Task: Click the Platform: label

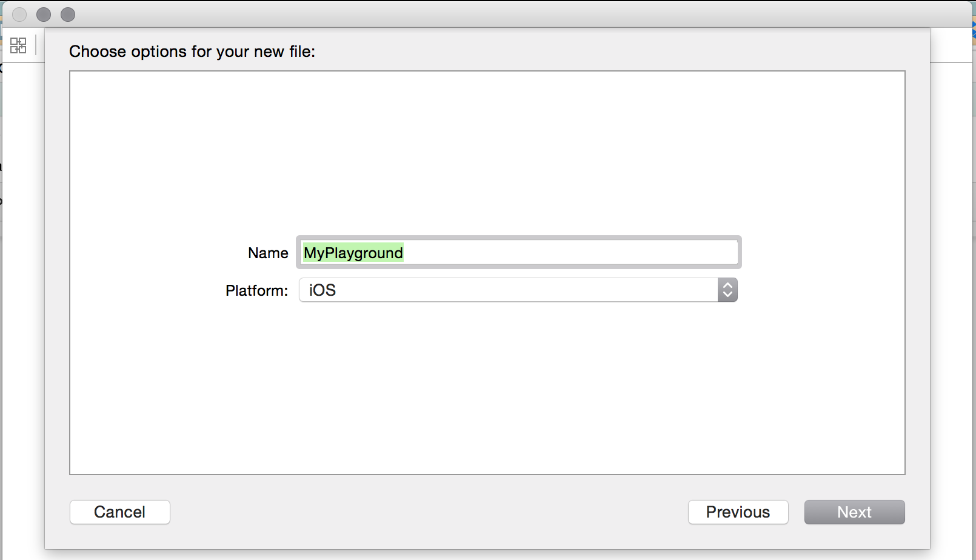Action: tap(256, 290)
